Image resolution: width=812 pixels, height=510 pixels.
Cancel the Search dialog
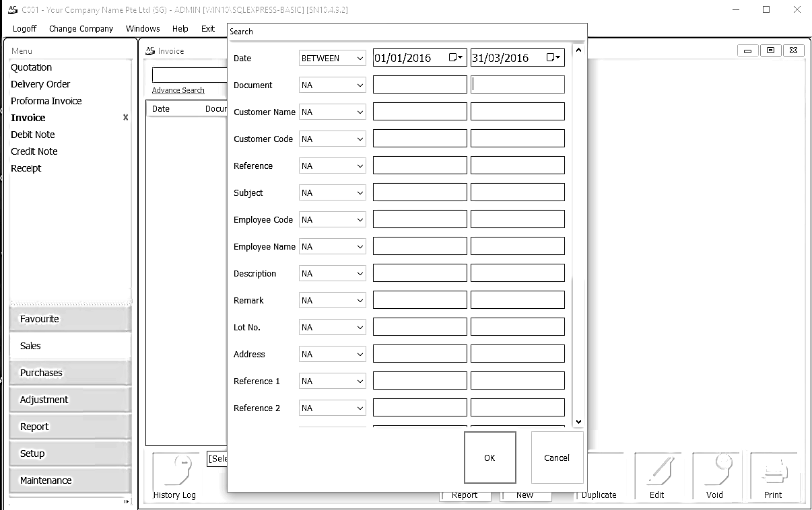coord(557,458)
